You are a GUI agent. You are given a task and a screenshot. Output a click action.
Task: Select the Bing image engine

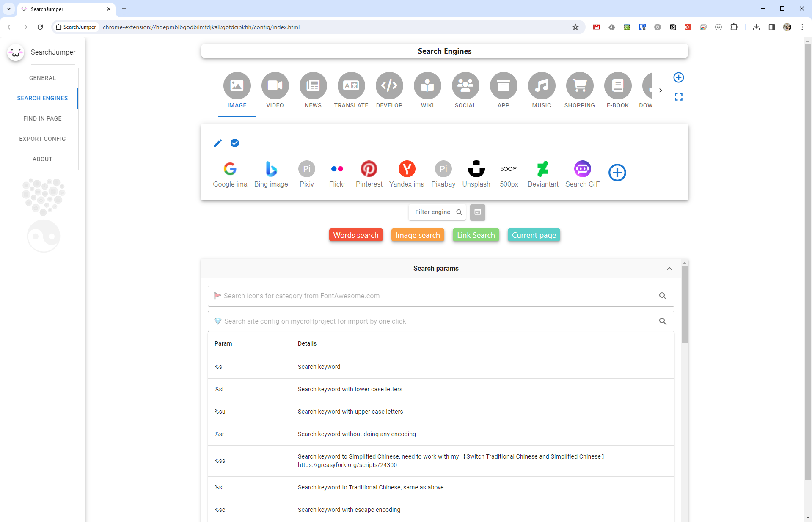[271, 174]
